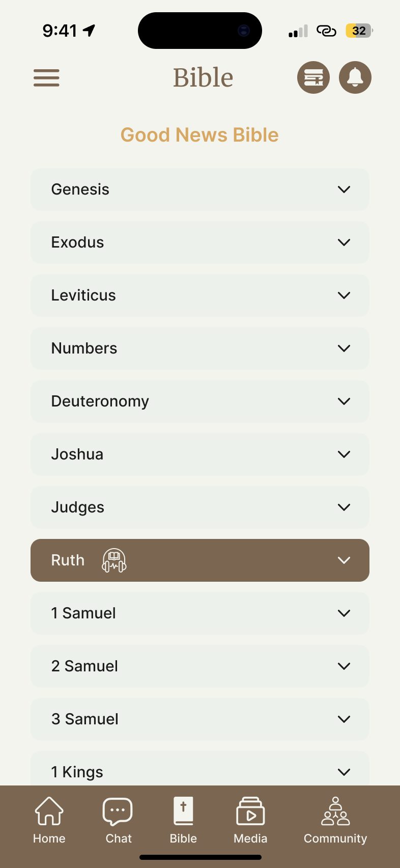Tap the Good News Bible version title
Viewport: 400px width, 868px height.
[x=199, y=135]
